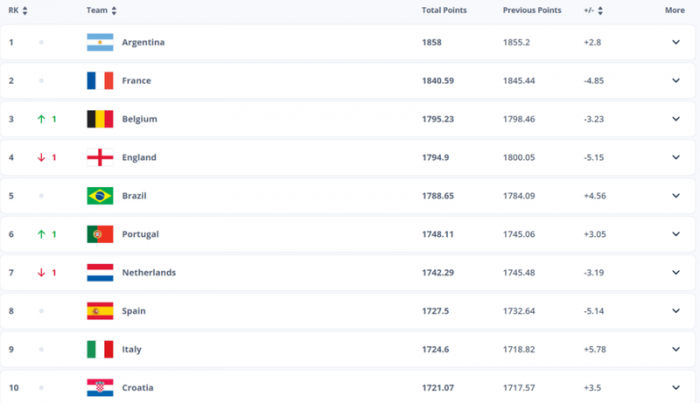Sort table by RK column
This screenshot has width=700, height=403.
[x=17, y=10]
